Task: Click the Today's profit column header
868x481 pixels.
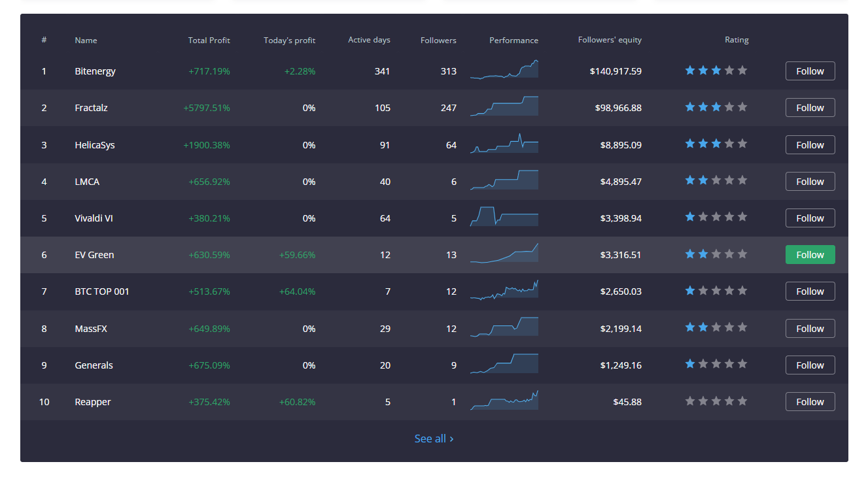Action: 290,41
